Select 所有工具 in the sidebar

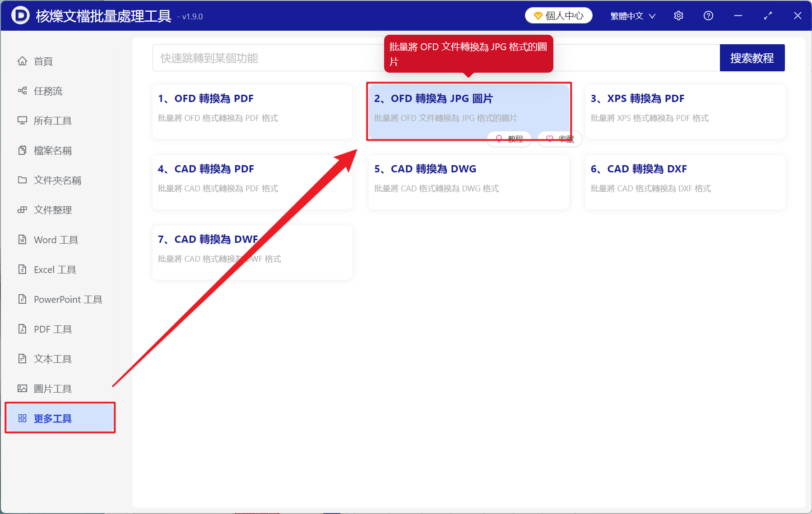pos(51,120)
